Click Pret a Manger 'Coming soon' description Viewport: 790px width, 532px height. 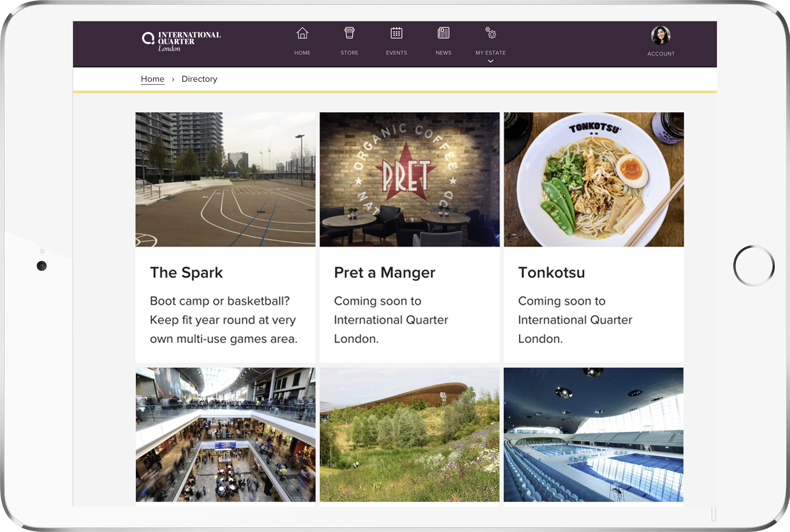click(391, 320)
